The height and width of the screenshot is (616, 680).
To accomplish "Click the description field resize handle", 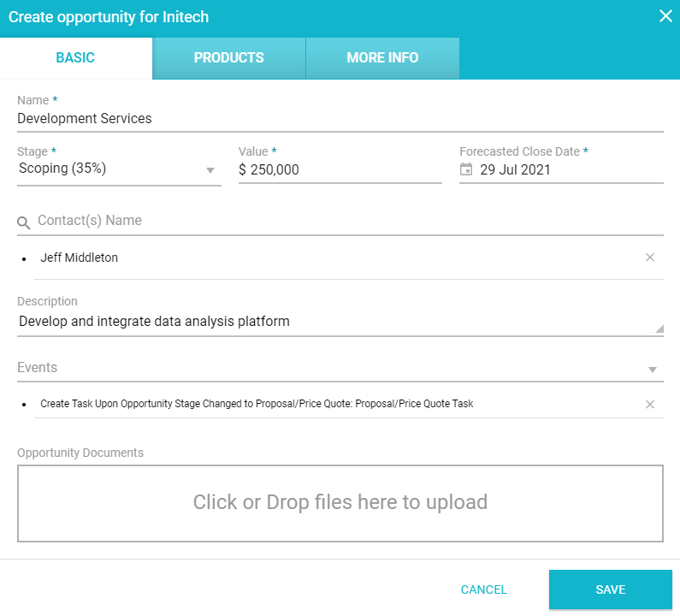I will (659, 329).
